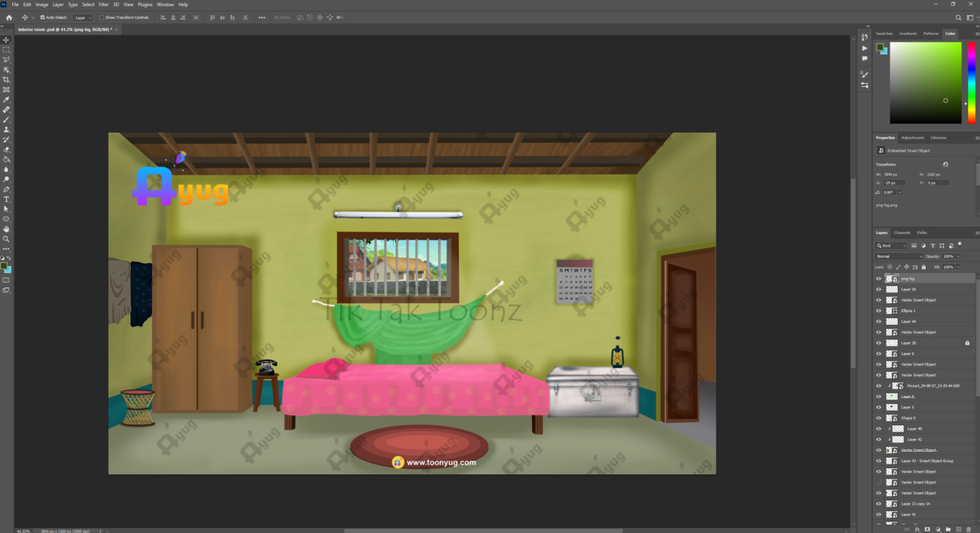This screenshot has width=980, height=533.
Task: Switch to the Adjustments panel tab
Action: 912,138
